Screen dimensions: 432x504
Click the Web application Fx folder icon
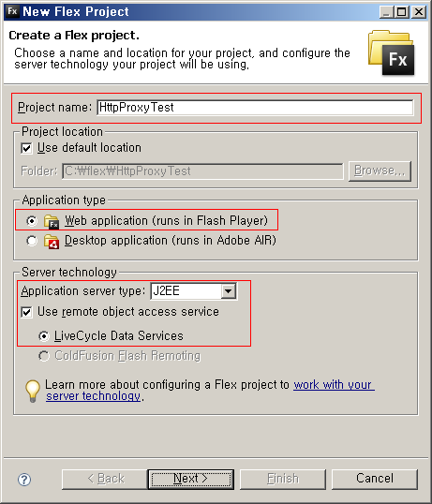[x=52, y=221]
